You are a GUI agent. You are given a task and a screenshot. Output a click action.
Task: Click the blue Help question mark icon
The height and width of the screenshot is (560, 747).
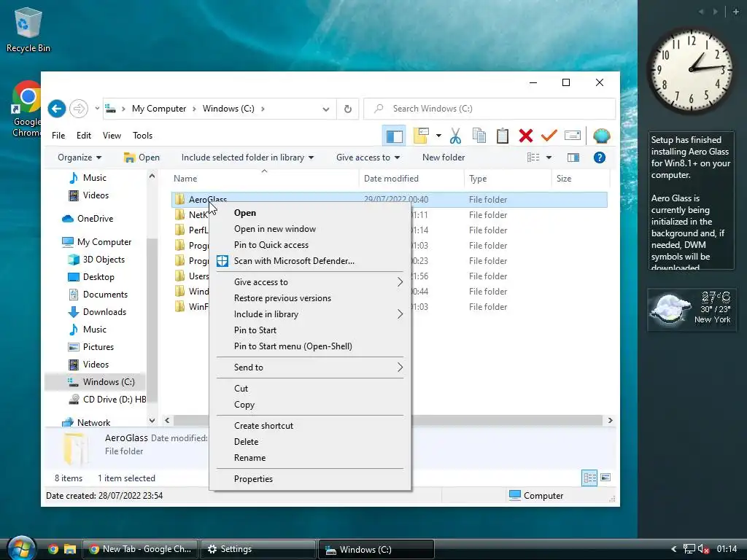[x=600, y=157]
